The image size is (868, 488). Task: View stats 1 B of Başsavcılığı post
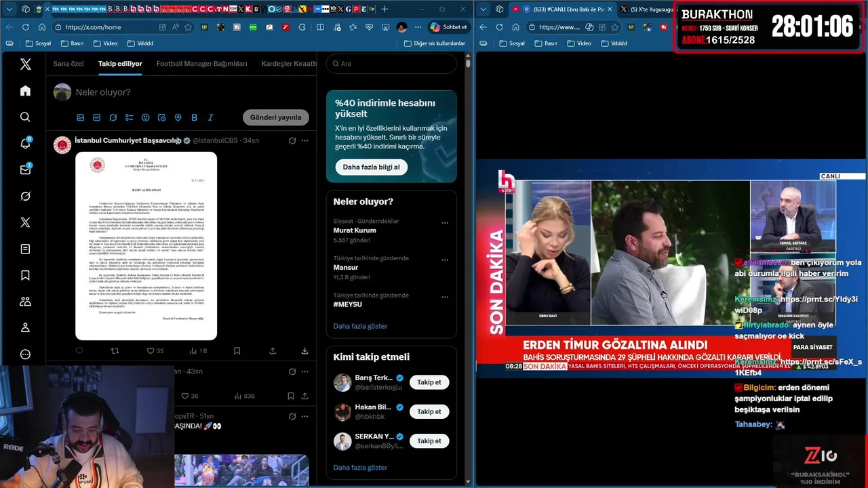tap(199, 351)
